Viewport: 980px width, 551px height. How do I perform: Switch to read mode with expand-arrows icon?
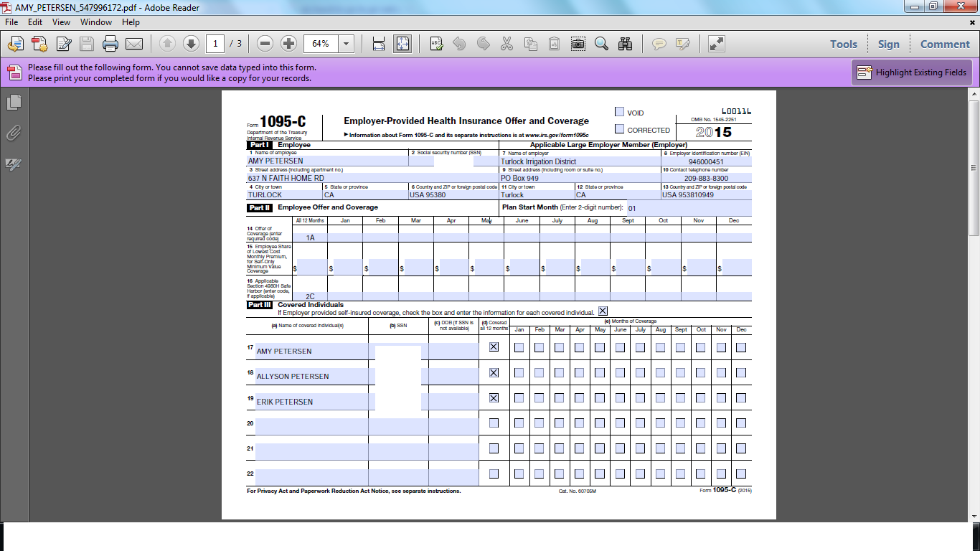click(x=716, y=44)
